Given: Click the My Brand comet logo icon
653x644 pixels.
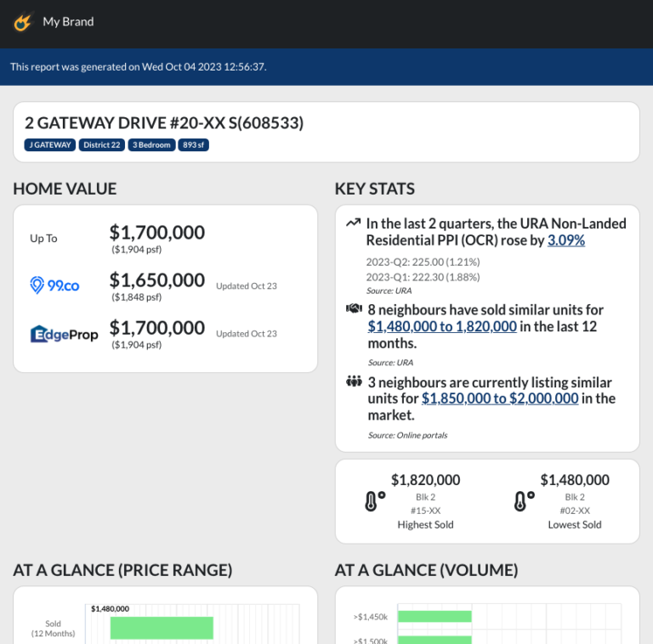Looking at the screenshot, I should click(23, 22).
